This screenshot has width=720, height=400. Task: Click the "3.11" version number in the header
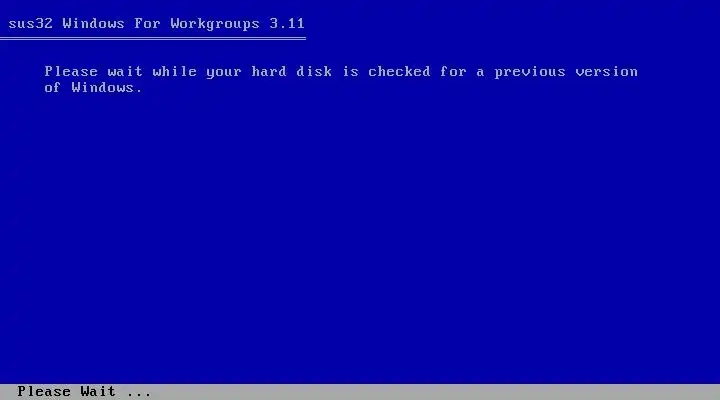287,23
